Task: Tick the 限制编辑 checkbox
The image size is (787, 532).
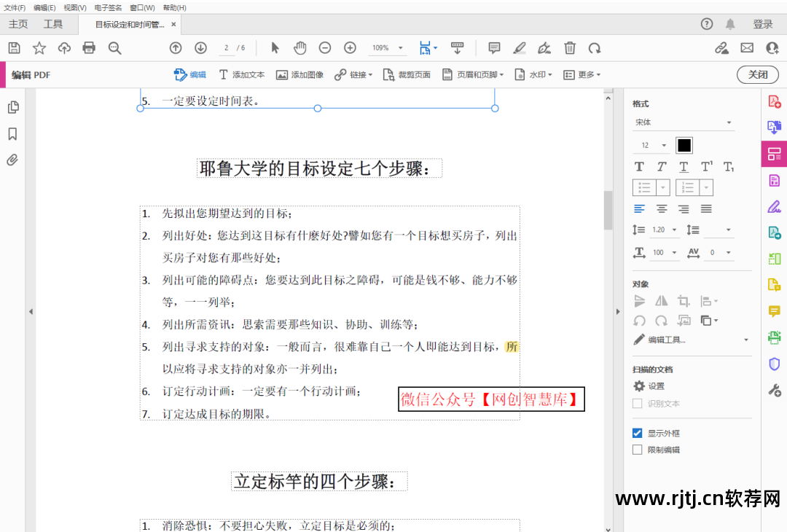Action: pos(638,450)
